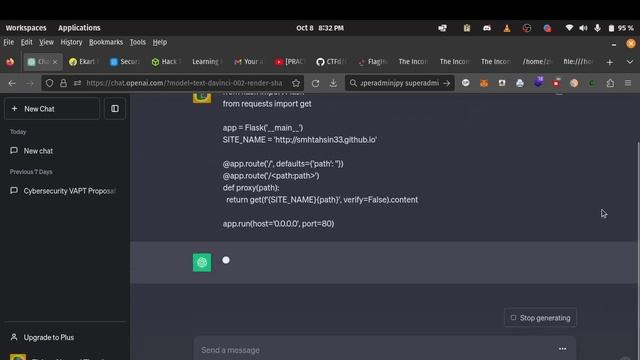Screen dimensions: 640x360
Task: Open the hamburger application menu
Action: pyautogui.click(x=628, y=83)
